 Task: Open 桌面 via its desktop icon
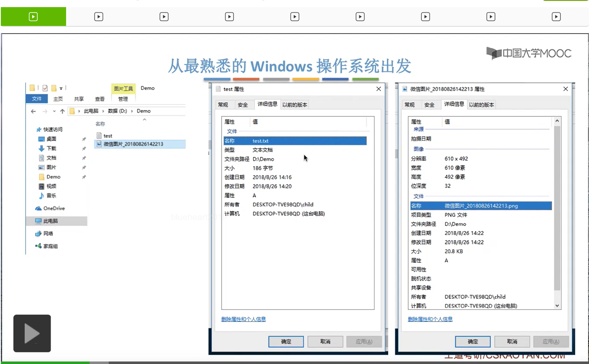(41, 139)
